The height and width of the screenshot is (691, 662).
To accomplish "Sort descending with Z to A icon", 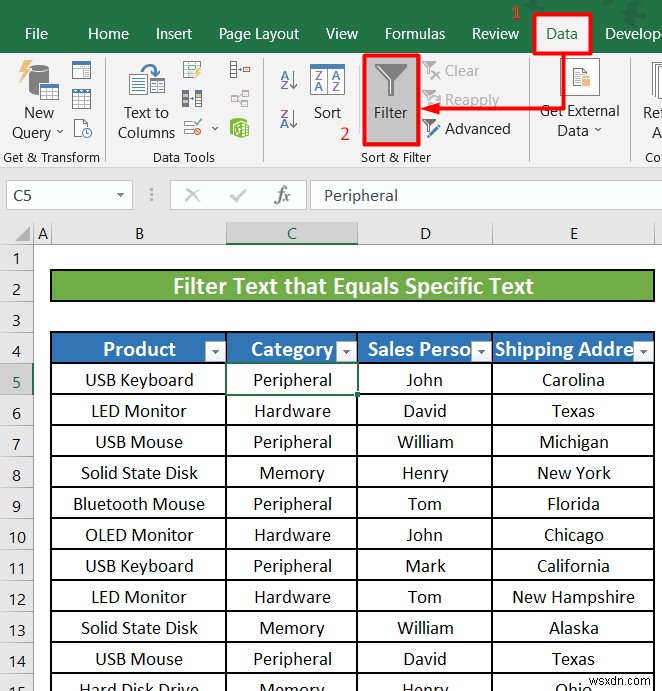I will 289,119.
